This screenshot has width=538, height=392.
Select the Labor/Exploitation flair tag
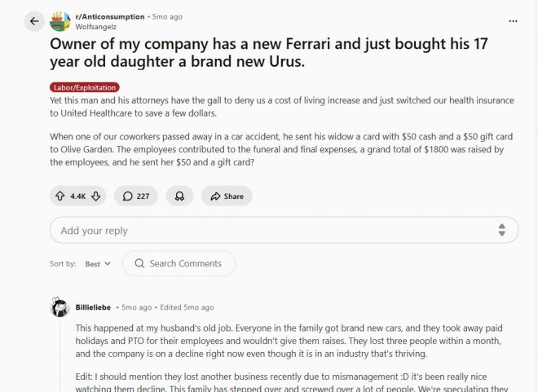click(x=84, y=87)
